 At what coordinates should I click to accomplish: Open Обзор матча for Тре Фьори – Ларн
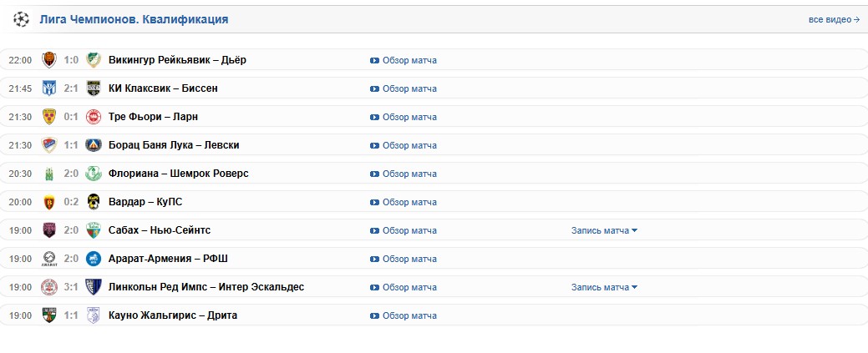coord(409,117)
